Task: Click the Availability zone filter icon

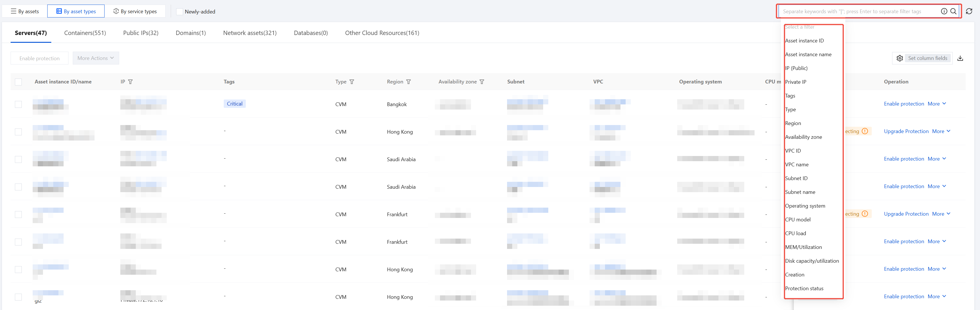Action: (x=482, y=82)
